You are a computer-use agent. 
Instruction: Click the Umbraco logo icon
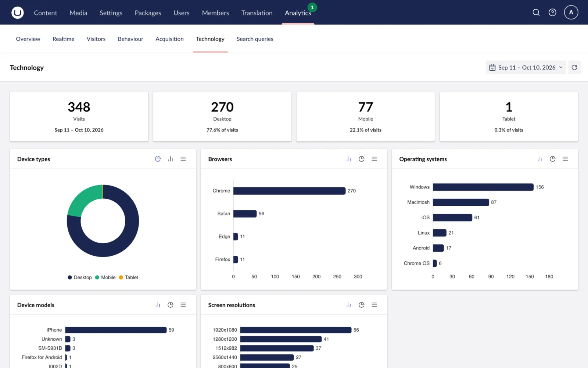[x=17, y=13]
